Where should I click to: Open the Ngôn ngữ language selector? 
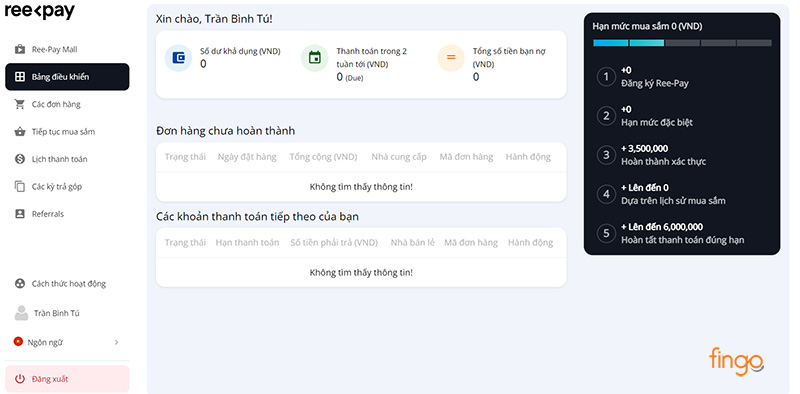pyautogui.click(x=67, y=342)
